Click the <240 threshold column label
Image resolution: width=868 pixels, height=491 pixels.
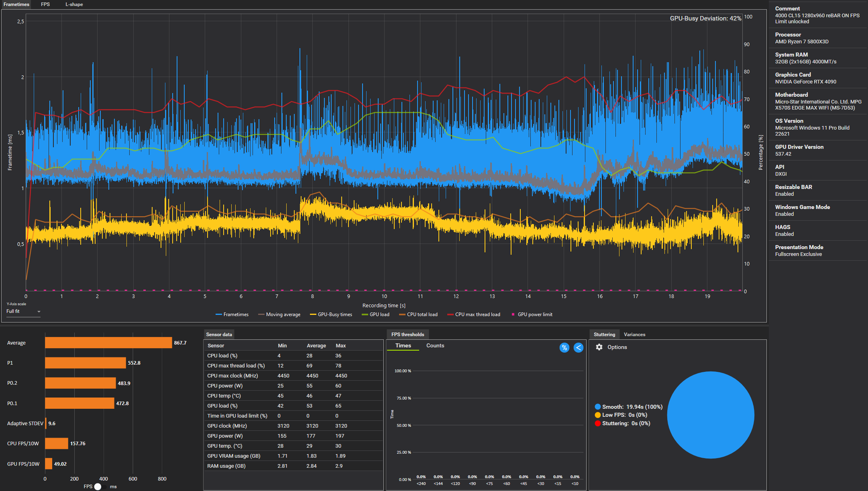click(421, 483)
